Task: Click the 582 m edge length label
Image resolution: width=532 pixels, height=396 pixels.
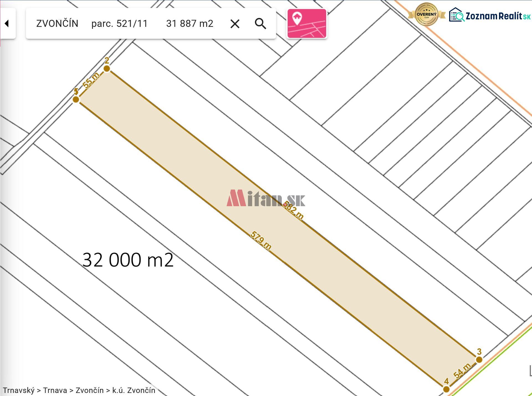Action: 294,211
